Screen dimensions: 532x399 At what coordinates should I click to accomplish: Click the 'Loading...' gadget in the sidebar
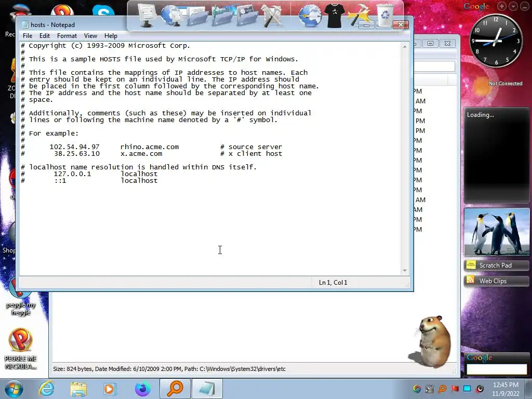(x=497, y=156)
